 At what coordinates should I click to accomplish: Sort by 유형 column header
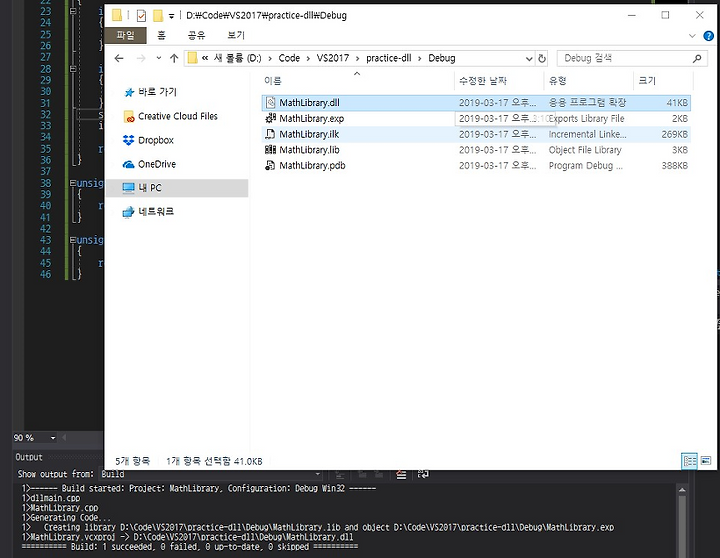tap(557, 81)
